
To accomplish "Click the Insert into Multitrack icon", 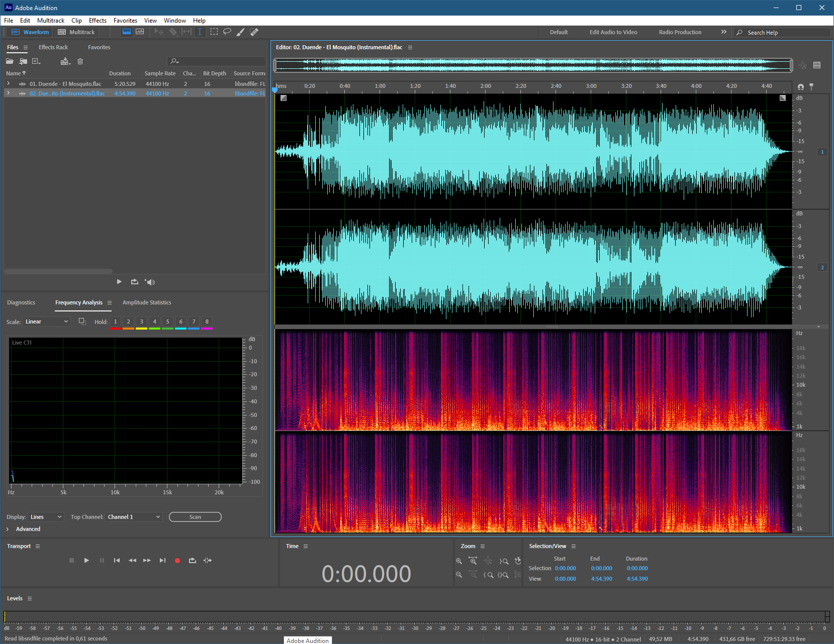I will (x=65, y=61).
